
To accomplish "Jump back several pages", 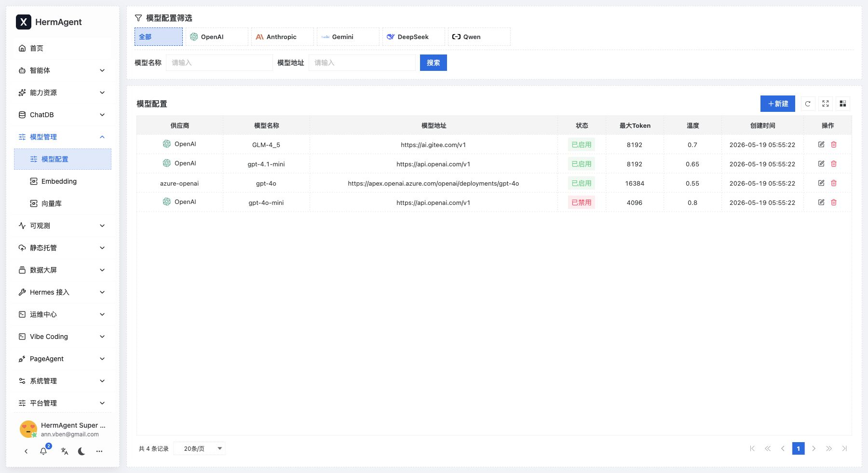I will point(768,448).
